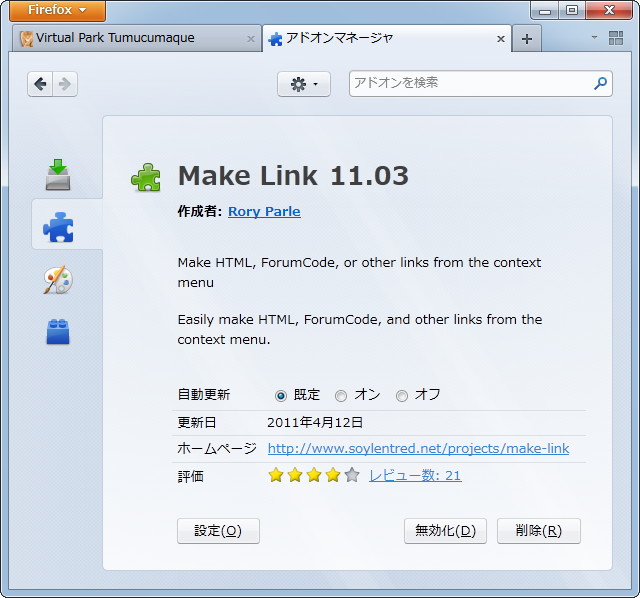Maximize the Firefox window

point(572,10)
